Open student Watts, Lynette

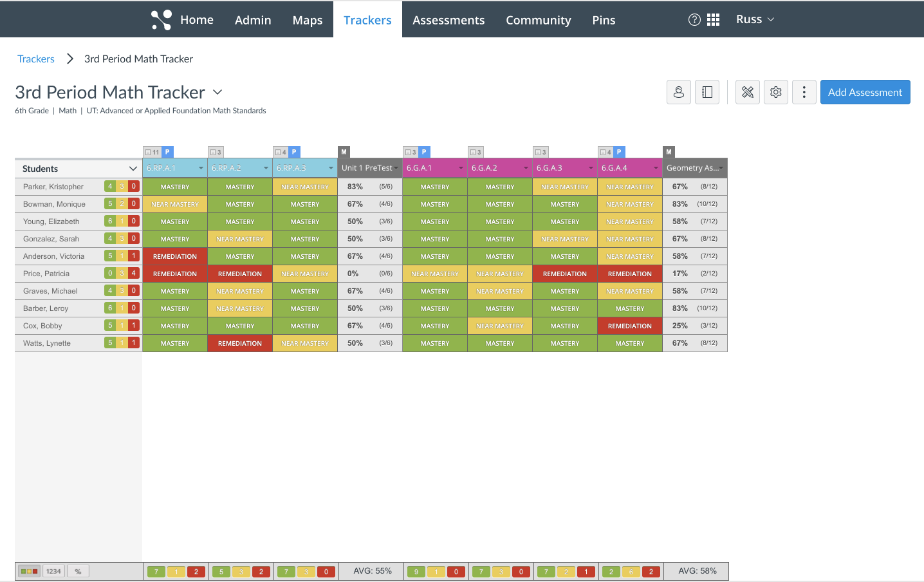click(x=47, y=343)
